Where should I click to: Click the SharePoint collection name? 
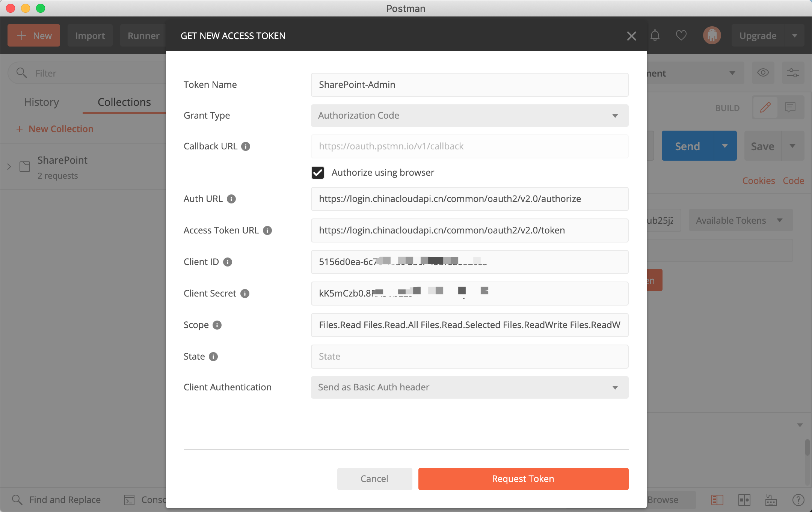pos(62,160)
